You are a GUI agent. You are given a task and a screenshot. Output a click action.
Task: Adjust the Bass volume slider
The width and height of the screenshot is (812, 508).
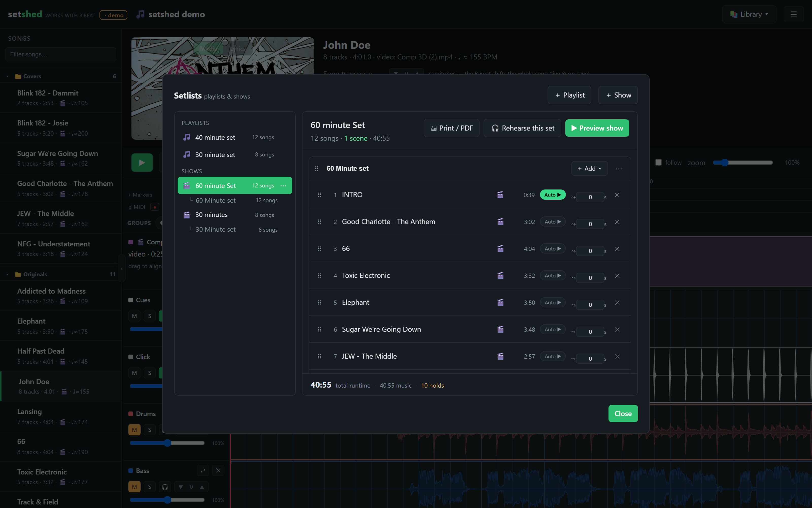click(x=167, y=500)
